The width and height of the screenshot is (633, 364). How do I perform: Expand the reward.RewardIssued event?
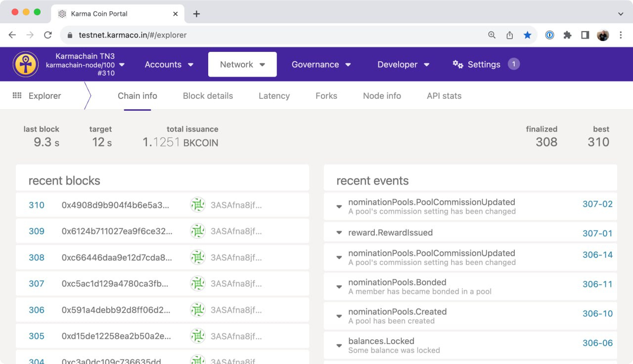point(339,232)
